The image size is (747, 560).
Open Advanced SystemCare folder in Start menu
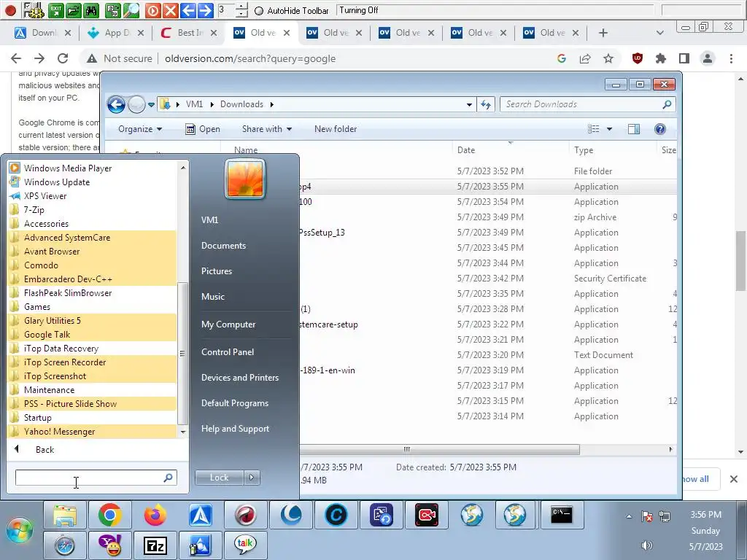[x=92, y=238]
